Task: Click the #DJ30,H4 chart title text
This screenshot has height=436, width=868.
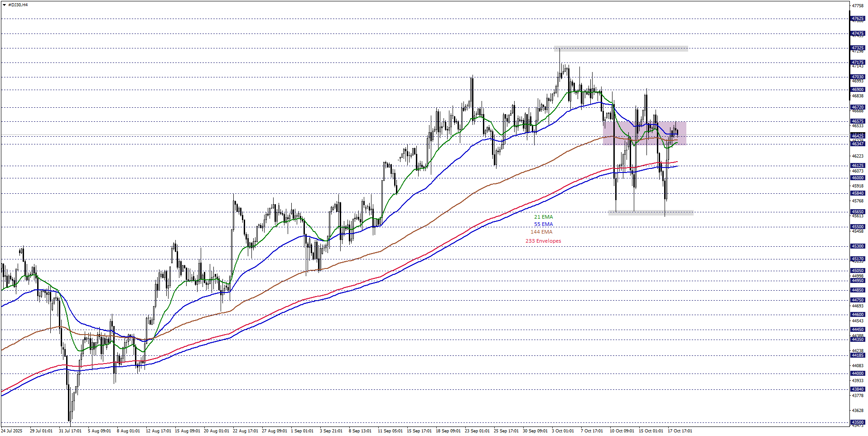Action: click(18, 5)
